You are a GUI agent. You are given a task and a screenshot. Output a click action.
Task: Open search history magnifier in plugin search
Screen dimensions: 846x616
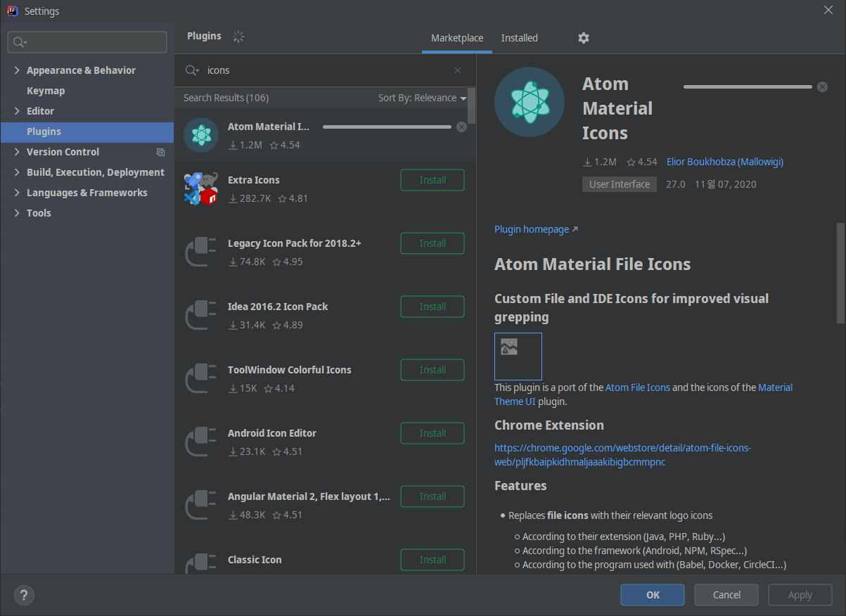192,70
